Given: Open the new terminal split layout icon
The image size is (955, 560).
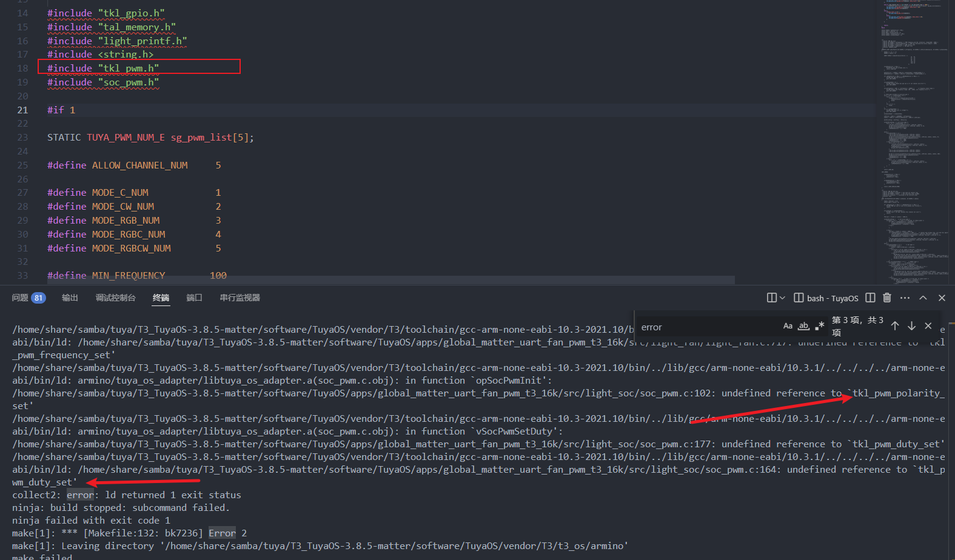Looking at the screenshot, I should [x=772, y=298].
